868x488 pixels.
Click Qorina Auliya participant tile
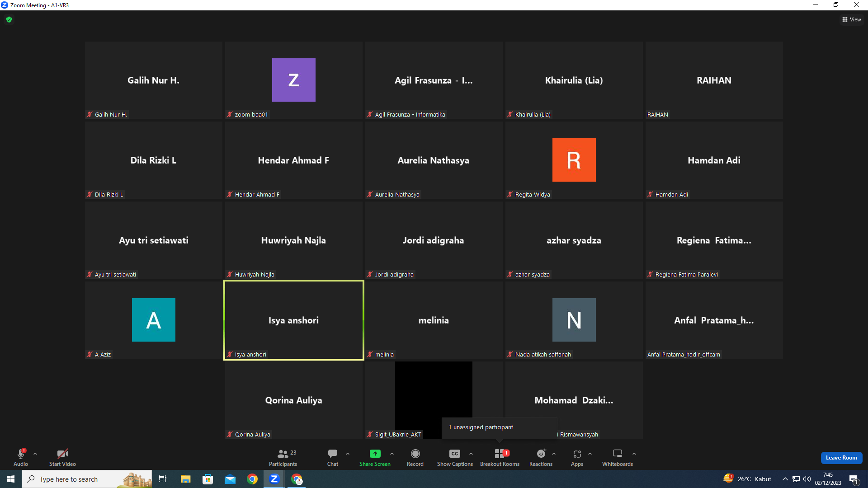pyautogui.click(x=294, y=400)
